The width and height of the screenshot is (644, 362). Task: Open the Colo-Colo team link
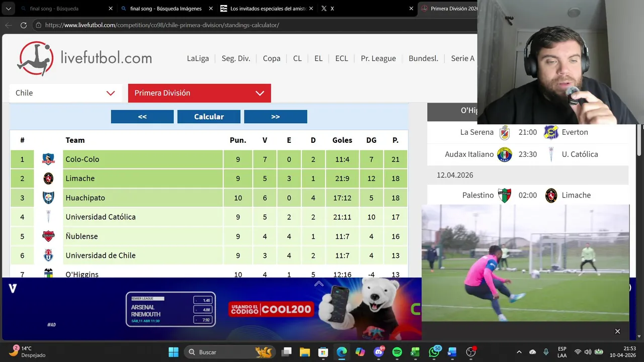[x=83, y=159]
